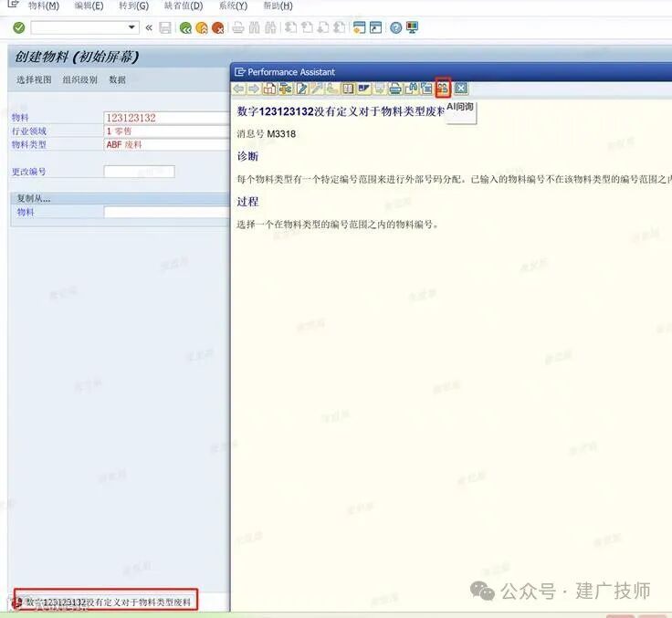The width and height of the screenshot is (672, 618).
Task: Click the Generate Shortcut icon
Action: (x=375, y=28)
